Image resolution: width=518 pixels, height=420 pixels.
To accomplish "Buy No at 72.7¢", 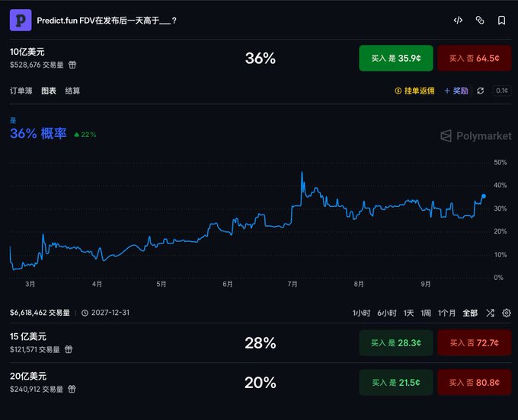I will [x=475, y=343].
